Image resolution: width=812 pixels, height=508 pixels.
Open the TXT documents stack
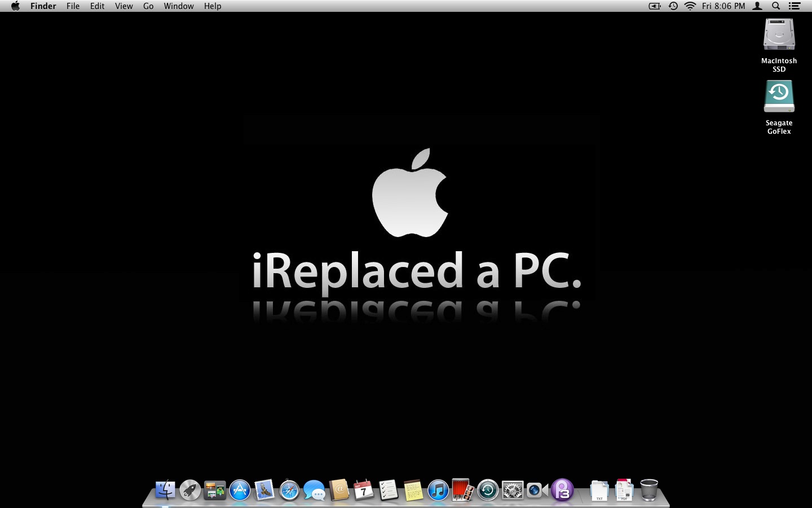(x=599, y=490)
